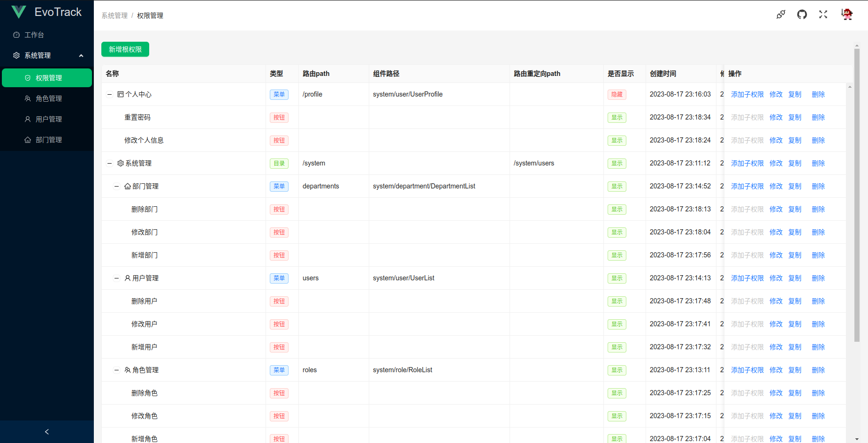Collapse the 部门管理 tree row

pos(116,186)
